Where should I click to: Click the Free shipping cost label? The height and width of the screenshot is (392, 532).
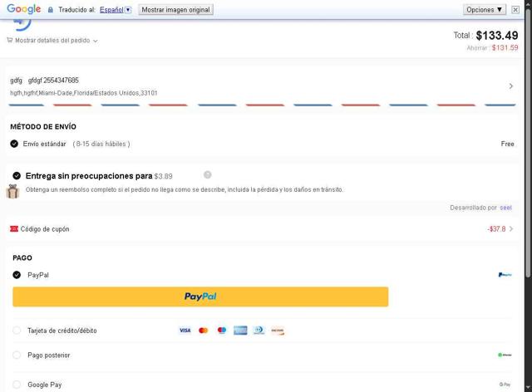coord(507,144)
